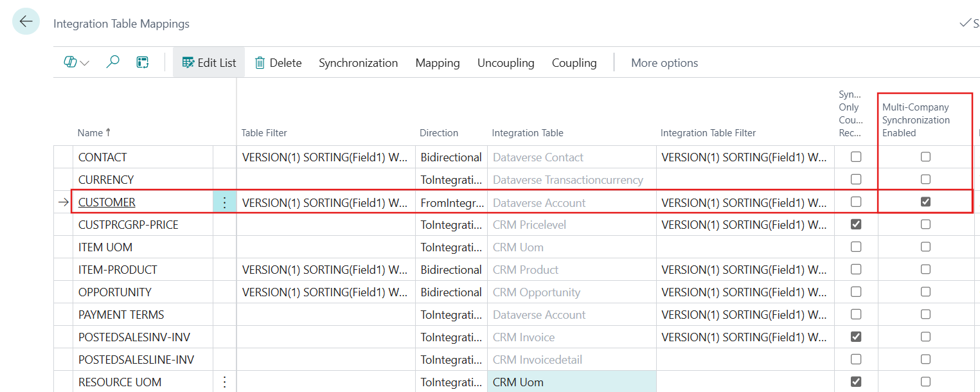
Task: Open the Coupling menu
Action: point(574,62)
